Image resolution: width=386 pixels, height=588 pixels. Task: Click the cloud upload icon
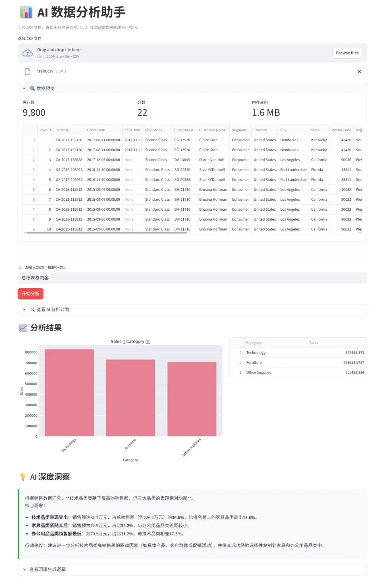(x=28, y=53)
